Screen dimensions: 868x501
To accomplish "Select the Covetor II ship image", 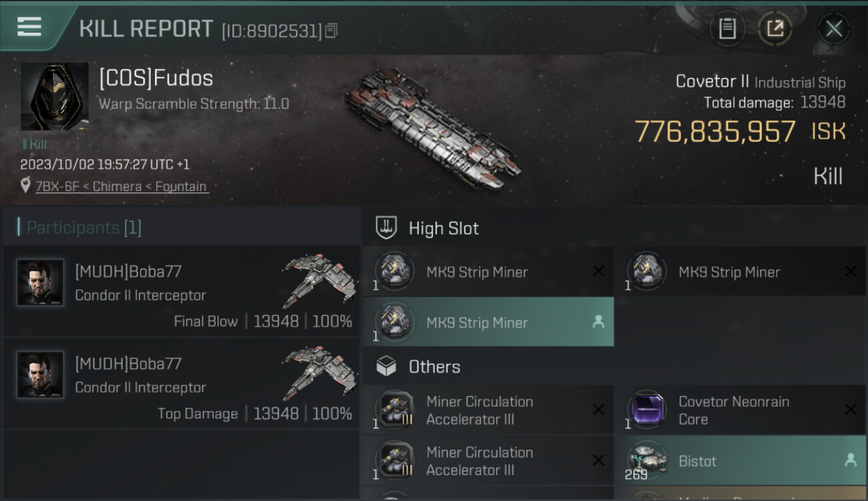I will tap(433, 127).
